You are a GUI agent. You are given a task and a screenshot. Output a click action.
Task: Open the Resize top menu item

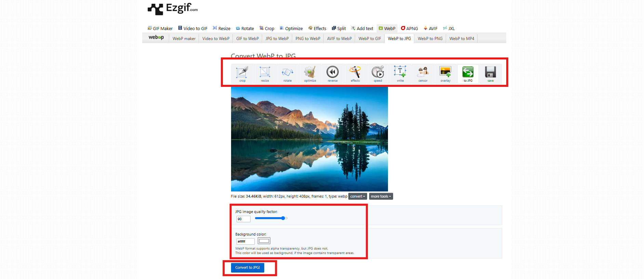pos(222,28)
